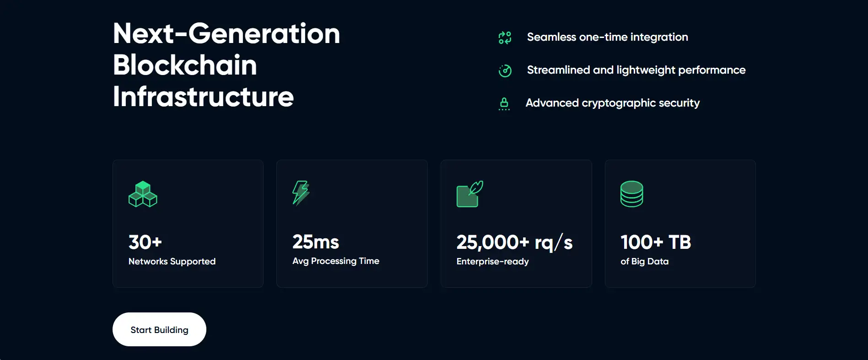Click the document with feather icon
868x360 pixels.
(x=469, y=194)
